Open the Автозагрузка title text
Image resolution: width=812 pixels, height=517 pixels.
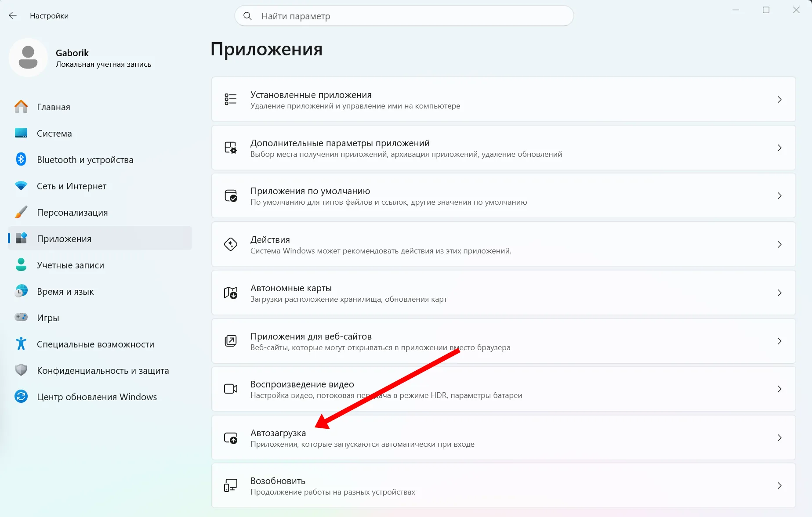click(x=278, y=433)
